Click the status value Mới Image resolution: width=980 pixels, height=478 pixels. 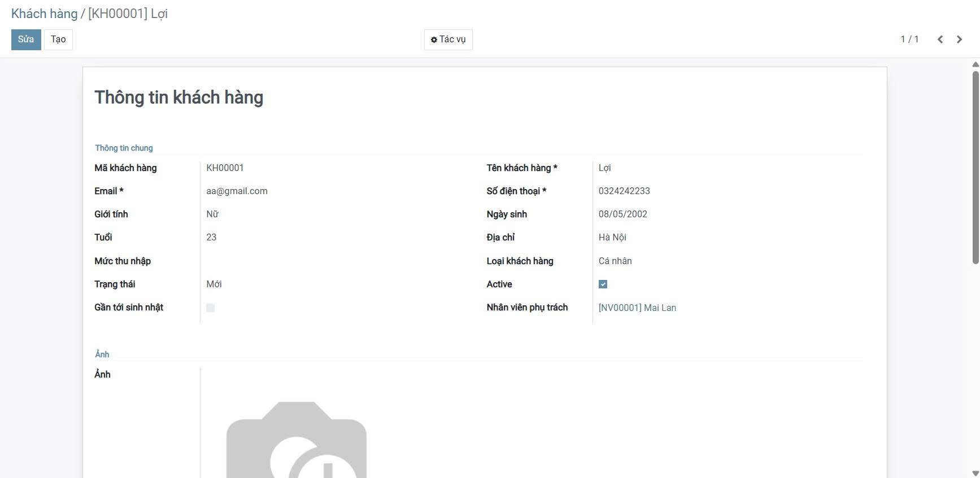click(x=214, y=284)
